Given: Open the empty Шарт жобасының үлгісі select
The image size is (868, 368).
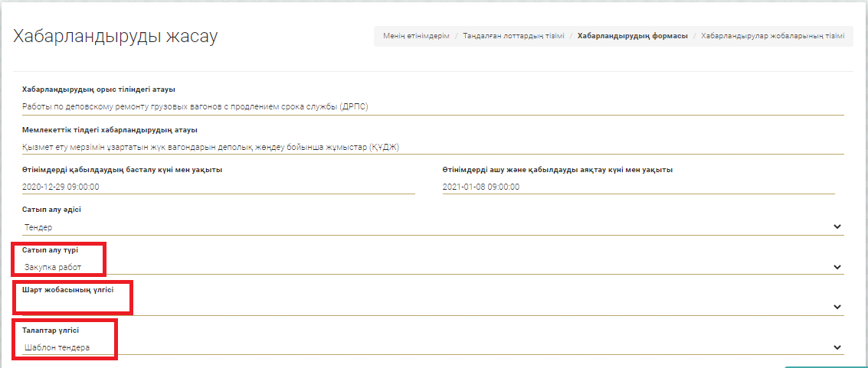Looking at the screenshot, I should tap(429, 307).
